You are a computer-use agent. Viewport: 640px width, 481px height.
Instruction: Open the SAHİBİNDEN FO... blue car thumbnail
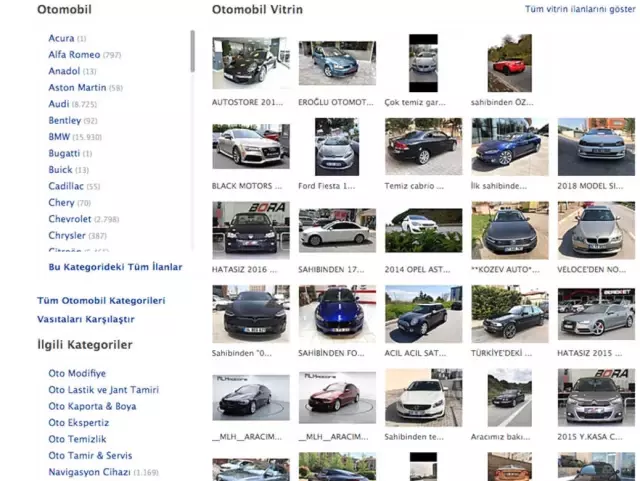337,314
